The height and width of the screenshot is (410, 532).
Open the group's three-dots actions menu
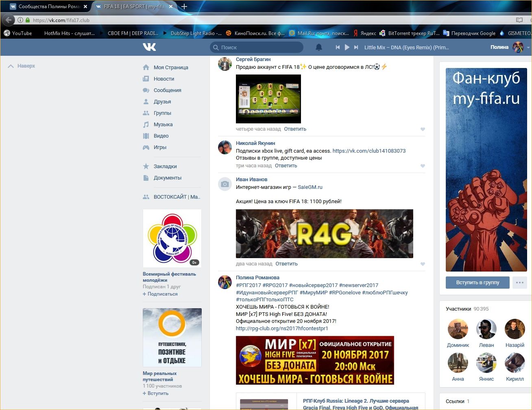click(x=519, y=283)
